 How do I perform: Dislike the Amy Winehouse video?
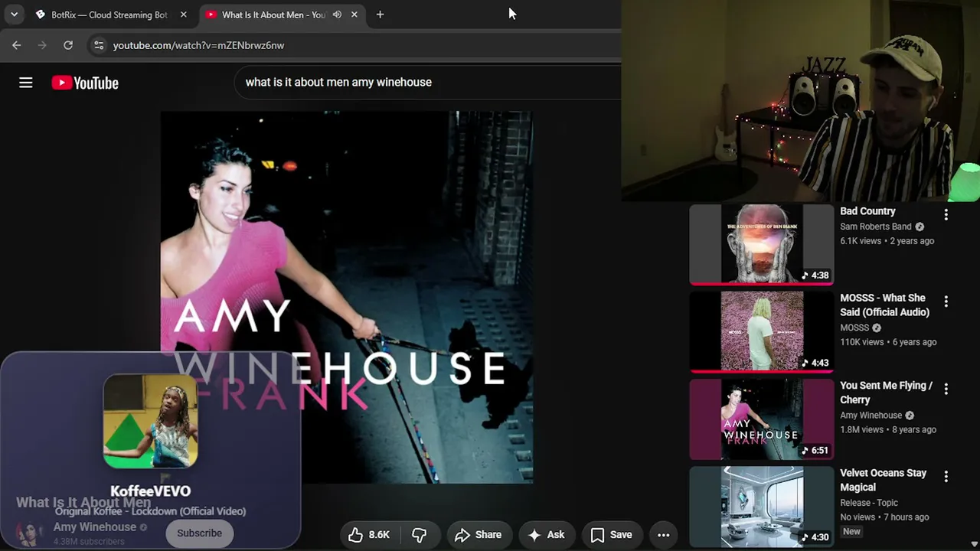click(420, 535)
